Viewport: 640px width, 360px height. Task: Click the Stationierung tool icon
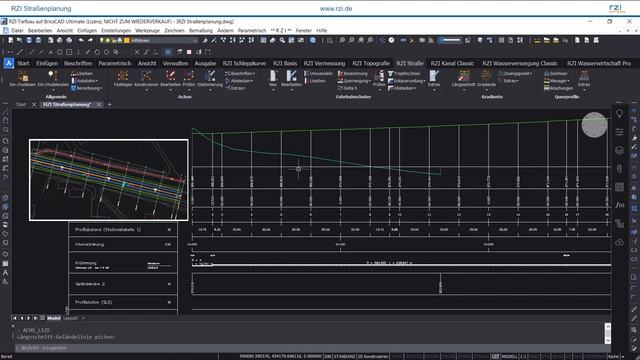(x=210, y=76)
